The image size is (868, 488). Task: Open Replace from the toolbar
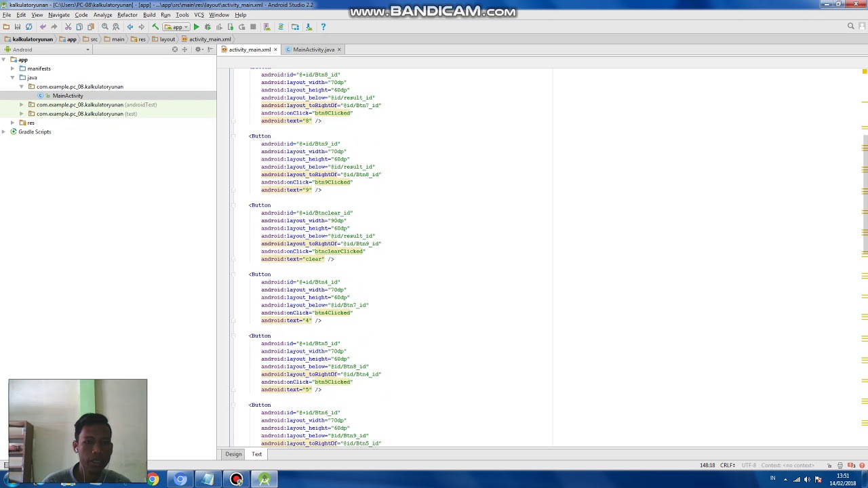pos(116,27)
